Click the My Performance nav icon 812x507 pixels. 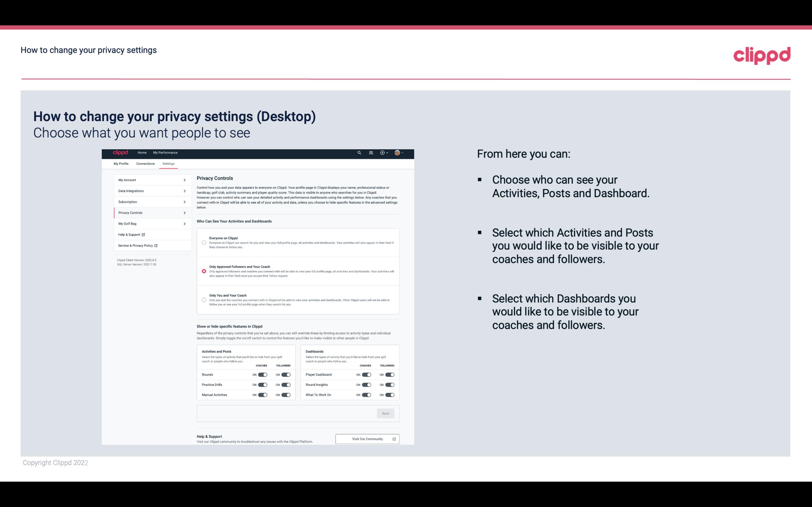(x=166, y=153)
